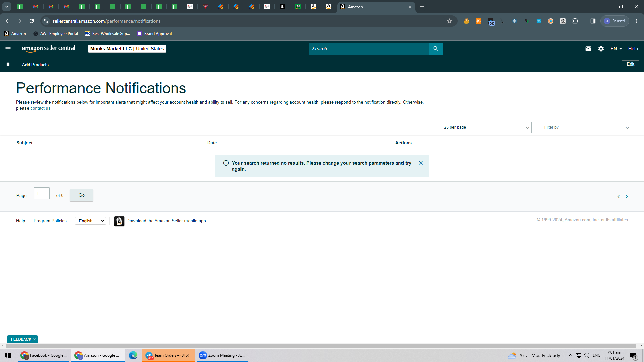Open the EN language dropdown
Image resolution: width=644 pixels, height=362 pixels.
[x=616, y=49]
